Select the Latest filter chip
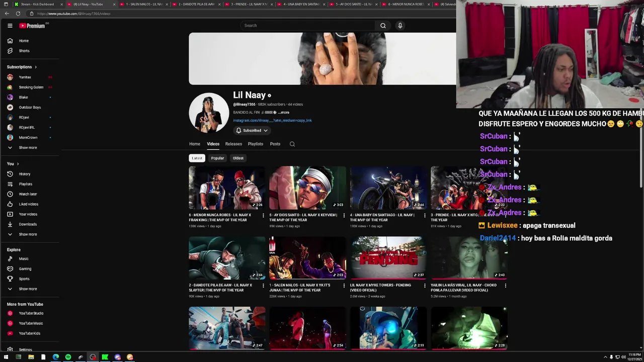This screenshot has width=644, height=362. pos(197,158)
